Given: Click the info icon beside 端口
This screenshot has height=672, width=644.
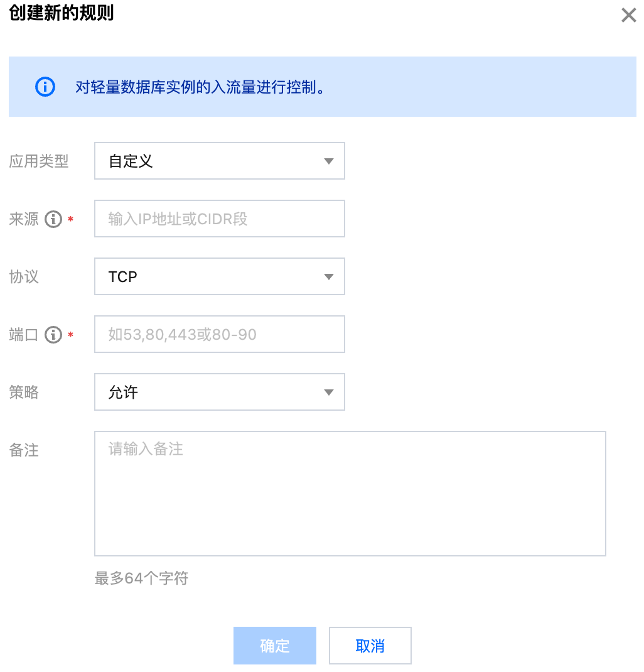Looking at the screenshot, I should (x=53, y=335).
